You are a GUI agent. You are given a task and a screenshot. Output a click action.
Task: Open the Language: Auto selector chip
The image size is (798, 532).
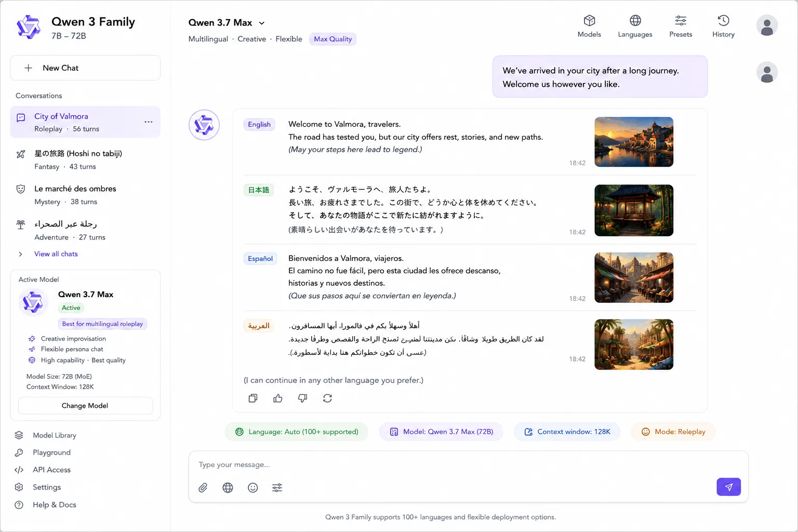297,432
